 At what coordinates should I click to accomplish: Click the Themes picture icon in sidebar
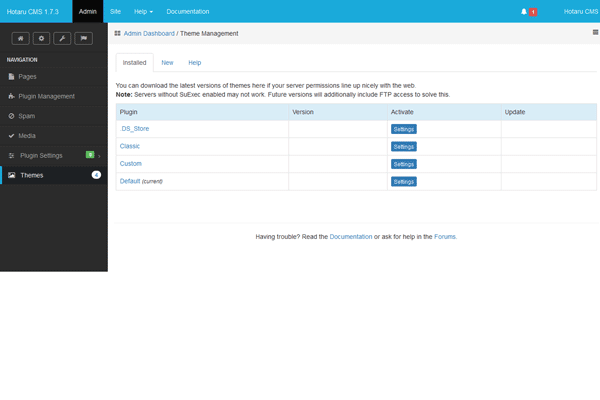pos(12,175)
